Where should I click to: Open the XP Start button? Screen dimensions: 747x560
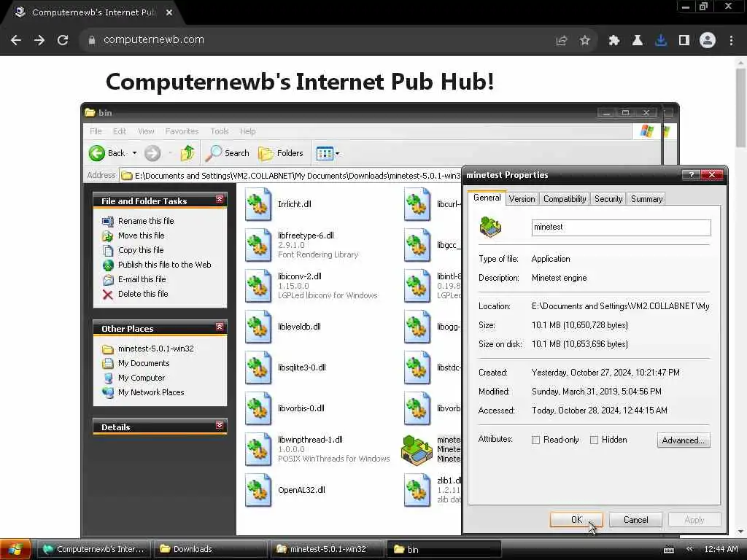click(16, 550)
